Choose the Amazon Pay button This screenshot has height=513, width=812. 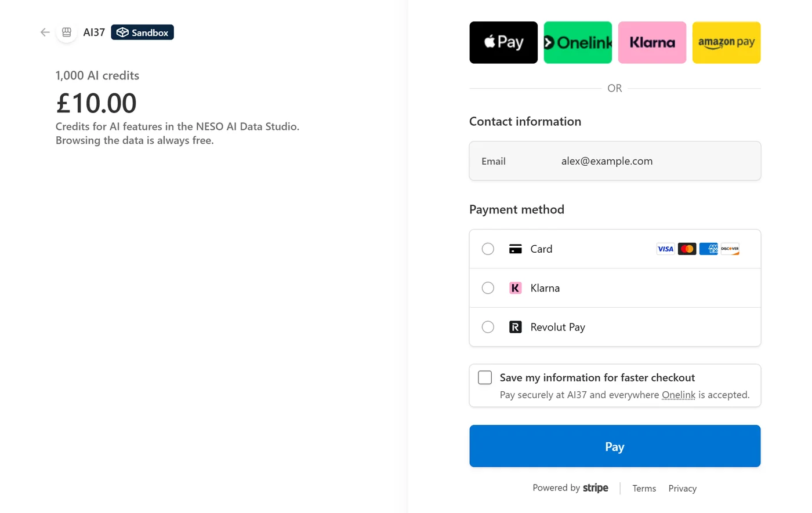click(x=726, y=42)
